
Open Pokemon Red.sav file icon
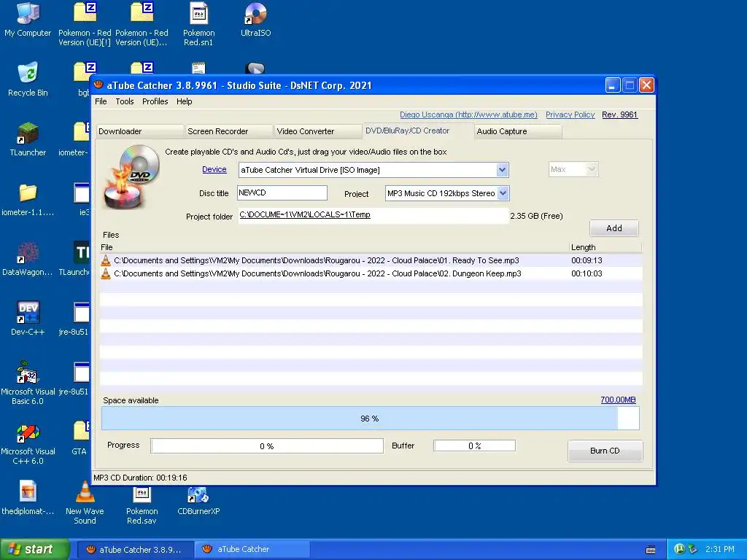[142, 505]
